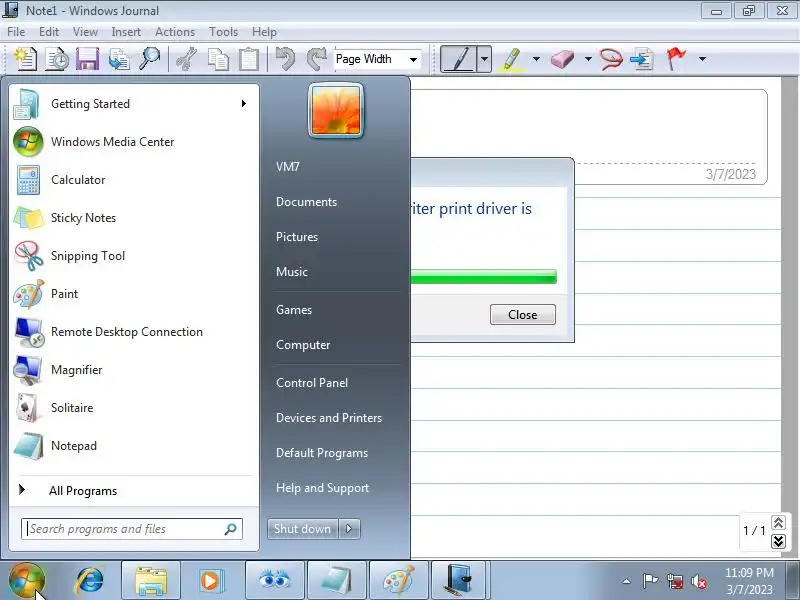The height and width of the screenshot is (600, 800).
Task: Click the volume muted tray icon
Action: pos(698,581)
